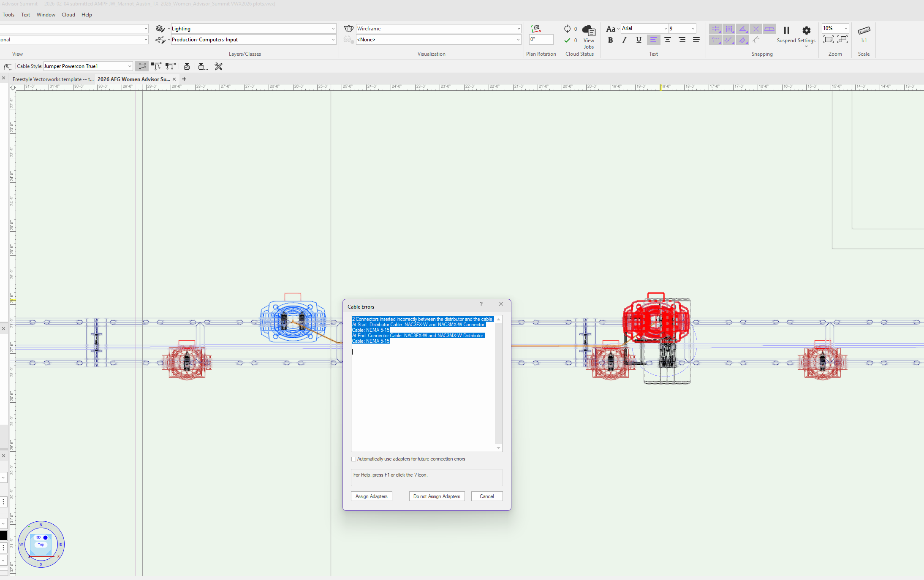Toggle the snap to grid button
Image resolution: width=924 pixels, height=580 pixels.
coord(715,29)
